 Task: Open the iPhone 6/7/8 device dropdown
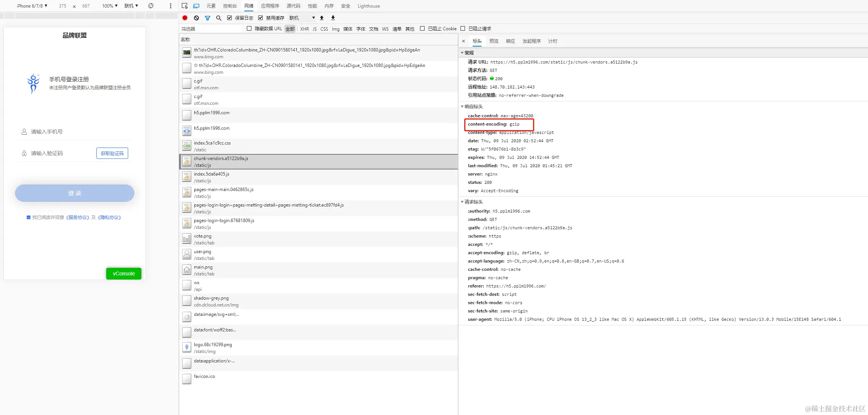(x=32, y=6)
